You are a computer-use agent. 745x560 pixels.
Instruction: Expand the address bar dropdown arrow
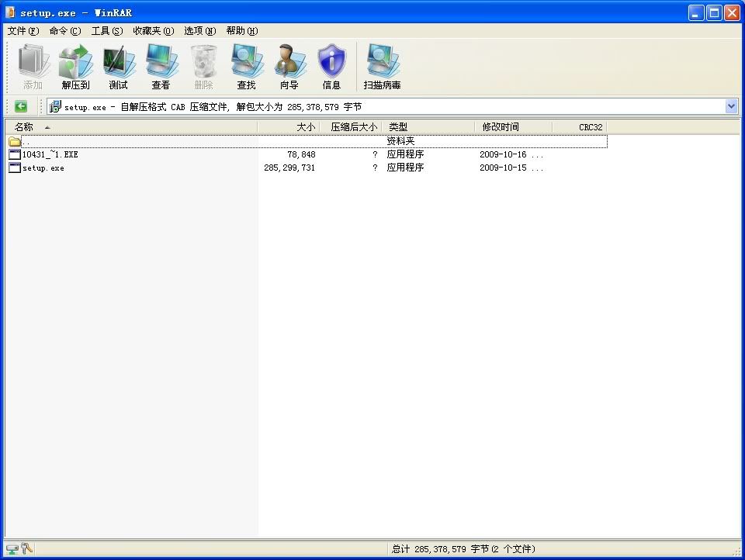[x=731, y=106]
